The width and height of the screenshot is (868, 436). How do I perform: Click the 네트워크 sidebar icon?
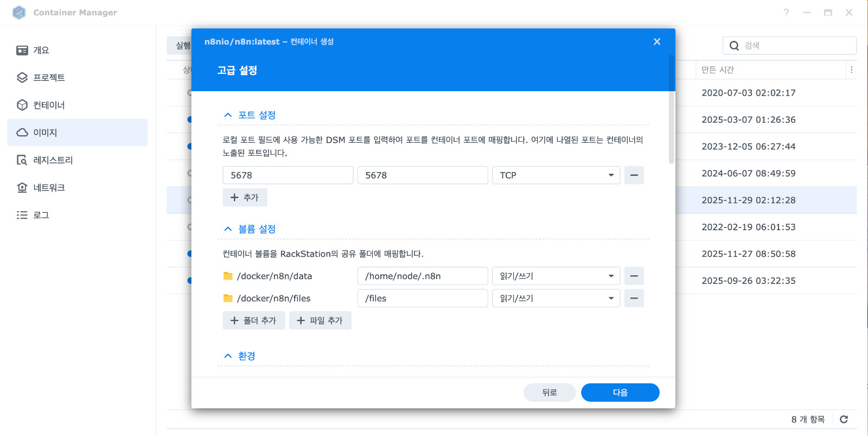click(22, 188)
